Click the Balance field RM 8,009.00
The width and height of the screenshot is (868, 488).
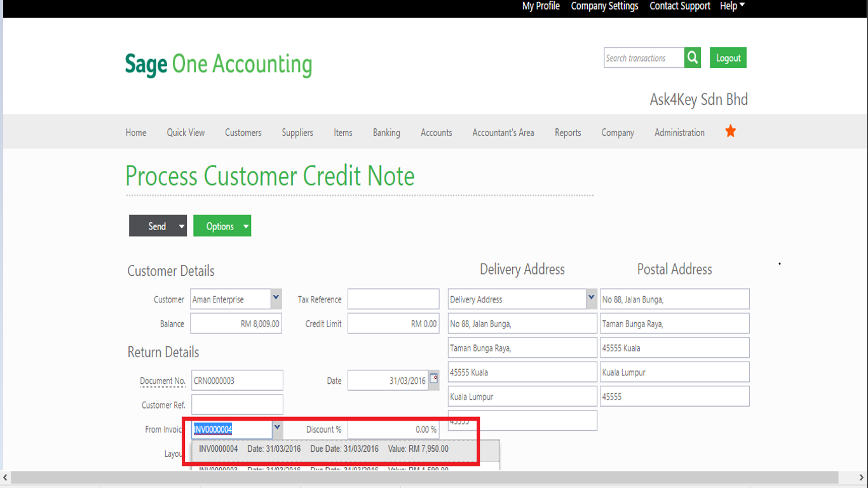(x=236, y=323)
